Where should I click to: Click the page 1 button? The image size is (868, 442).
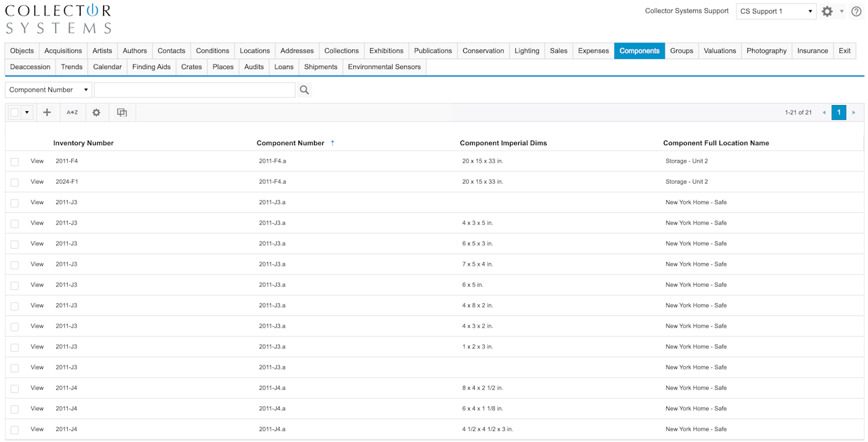tap(839, 113)
